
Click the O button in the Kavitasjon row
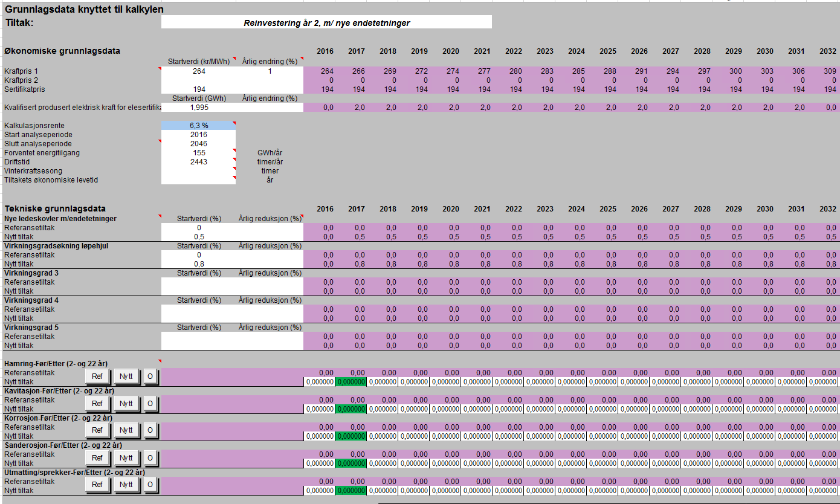point(150,403)
